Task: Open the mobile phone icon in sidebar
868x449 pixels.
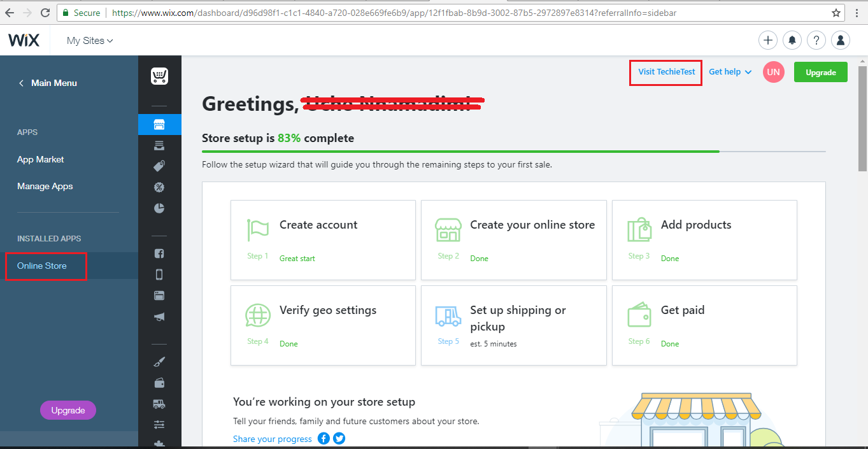Action: click(159, 274)
